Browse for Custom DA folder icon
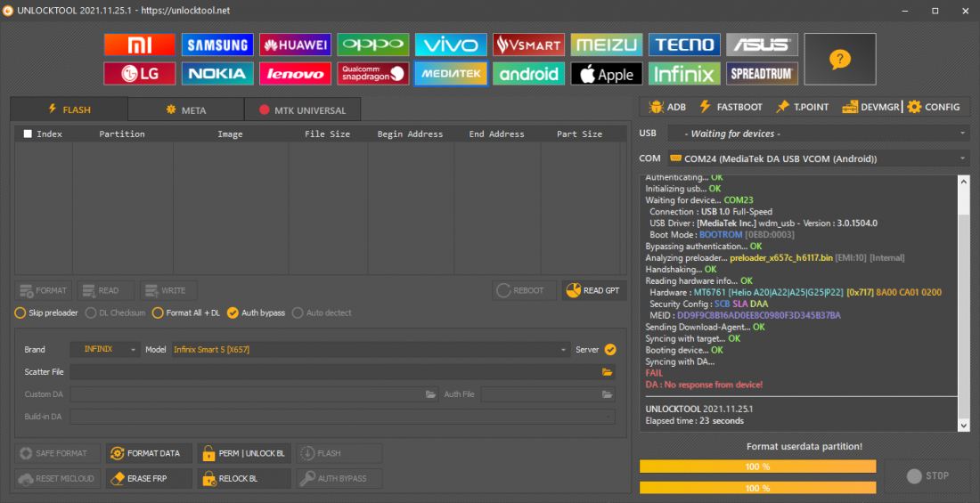This screenshot has width=980, height=503. point(430,394)
